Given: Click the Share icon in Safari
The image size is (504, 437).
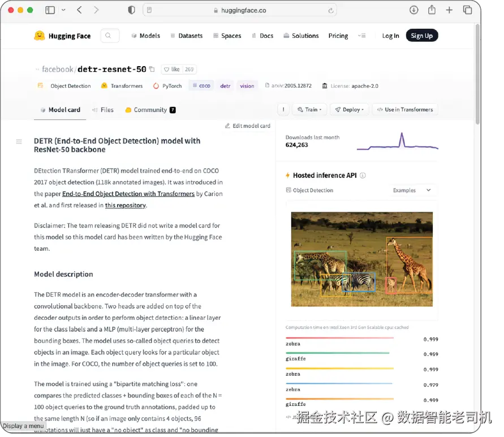Looking at the screenshot, I should [x=432, y=10].
